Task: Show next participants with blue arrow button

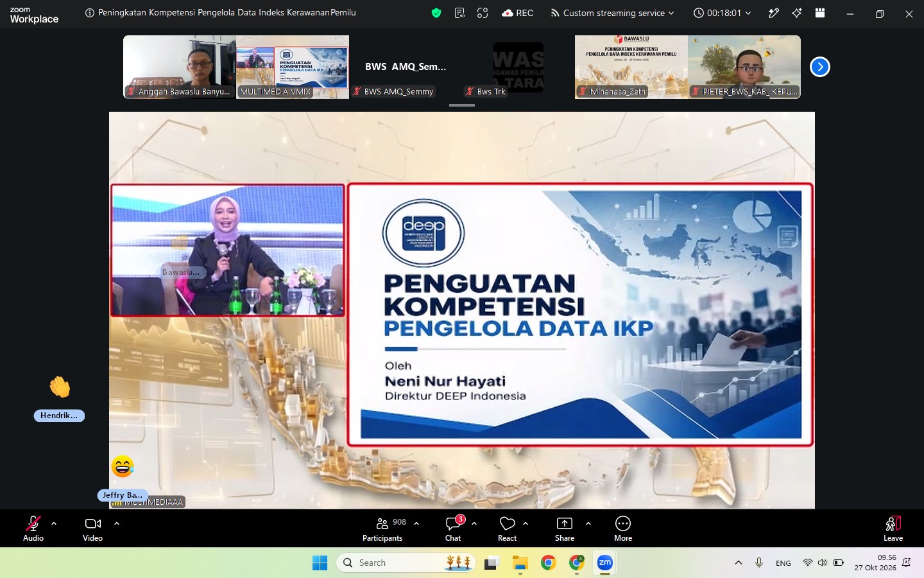Action: point(819,67)
